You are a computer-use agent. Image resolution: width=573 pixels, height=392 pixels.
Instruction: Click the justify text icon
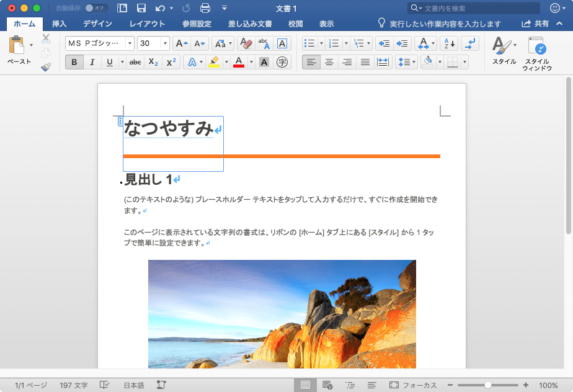pos(365,62)
